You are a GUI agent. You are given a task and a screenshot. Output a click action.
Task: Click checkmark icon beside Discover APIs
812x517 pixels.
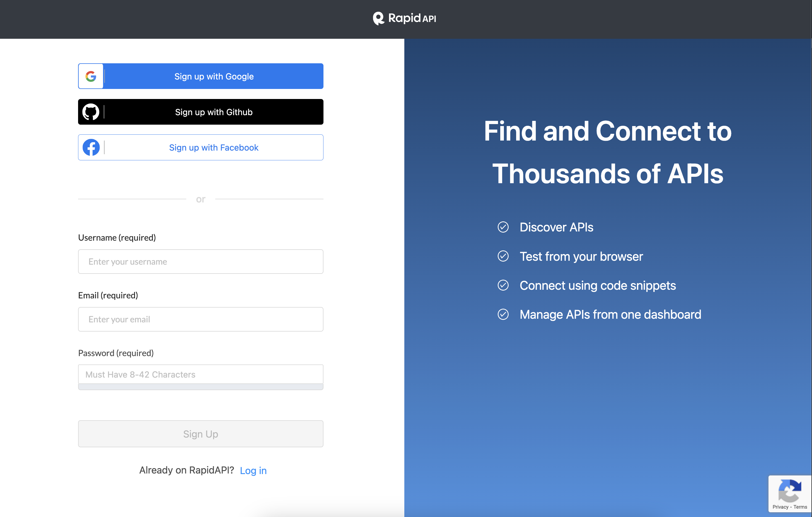503,227
